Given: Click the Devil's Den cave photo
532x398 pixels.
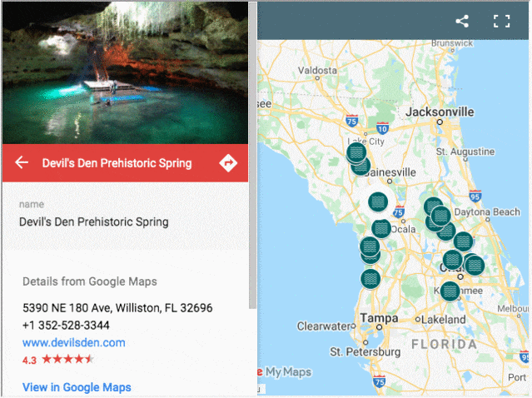Looking at the screenshot, I should (125, 73).
